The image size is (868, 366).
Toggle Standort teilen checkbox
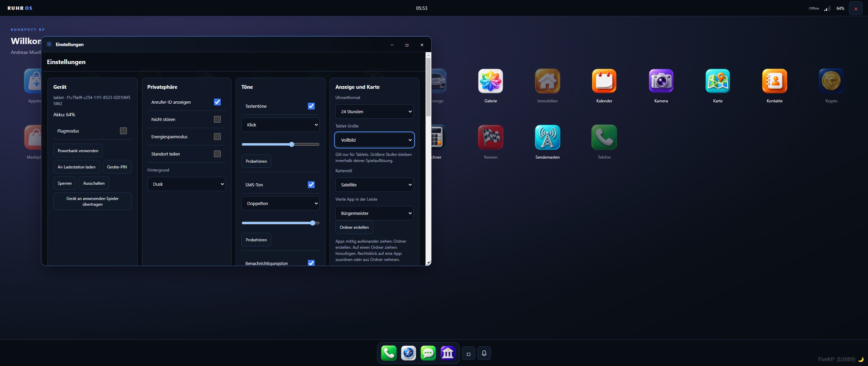pyautogui.click(x=217, y=154)
